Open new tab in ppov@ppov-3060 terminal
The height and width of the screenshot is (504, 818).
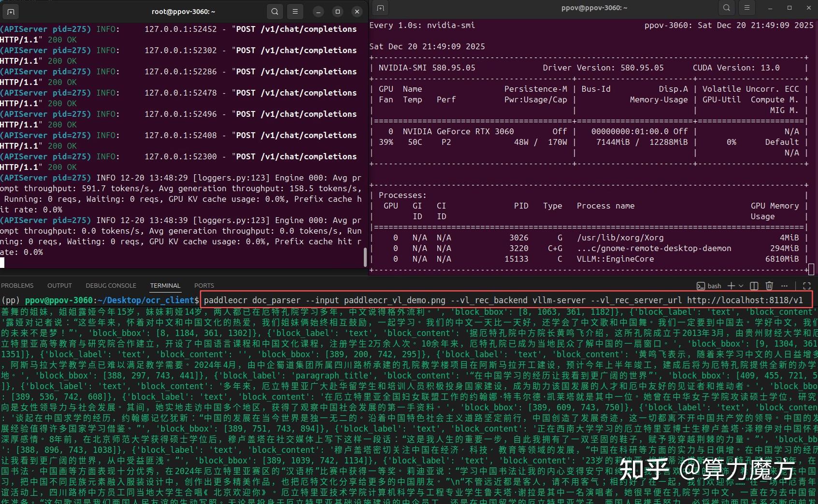(x=381, y=8)
